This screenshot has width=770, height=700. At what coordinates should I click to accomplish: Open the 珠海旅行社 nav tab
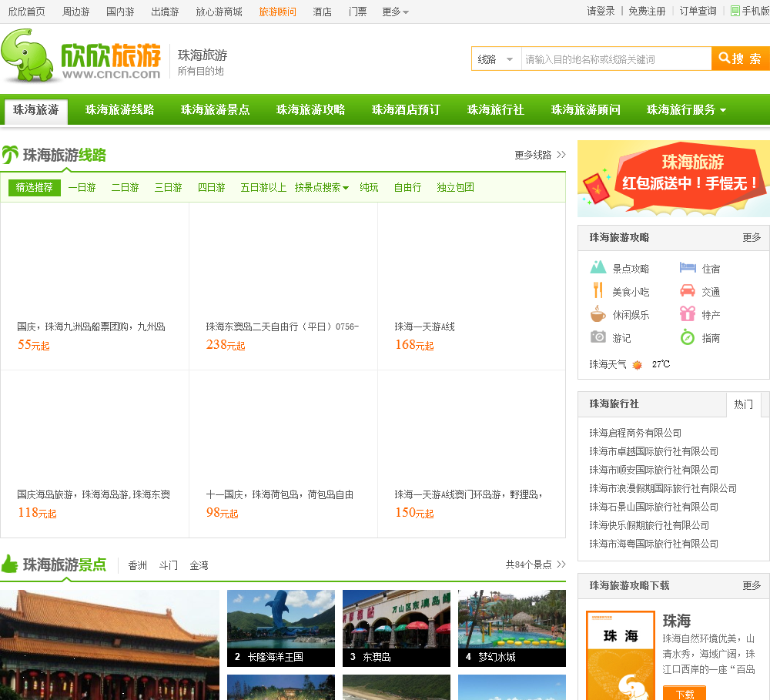[x=495, y=109]
